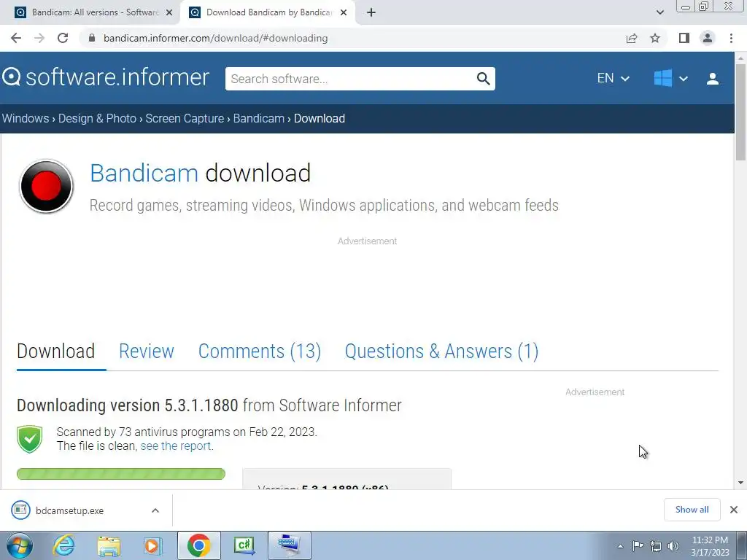Open the Chrome side panel icon
Image resolution: width=747 pixels, height=560 pixels.
pyautogui.click(x=684, y=38)
